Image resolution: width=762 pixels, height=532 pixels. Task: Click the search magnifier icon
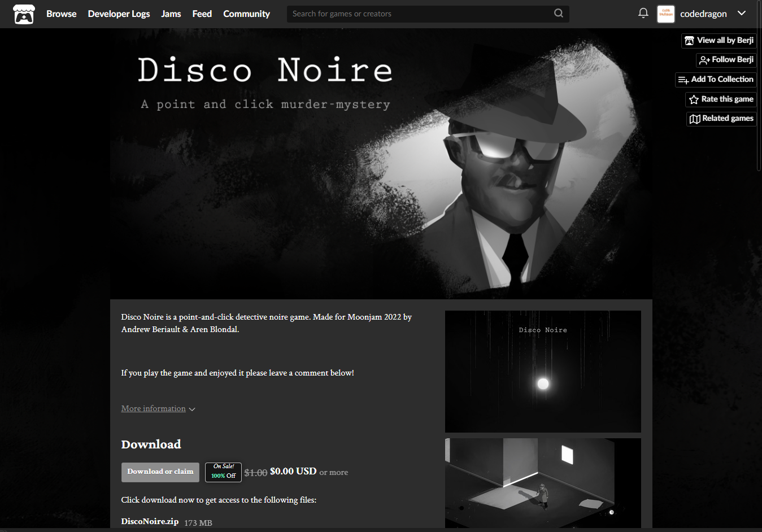tap(559, 14)
